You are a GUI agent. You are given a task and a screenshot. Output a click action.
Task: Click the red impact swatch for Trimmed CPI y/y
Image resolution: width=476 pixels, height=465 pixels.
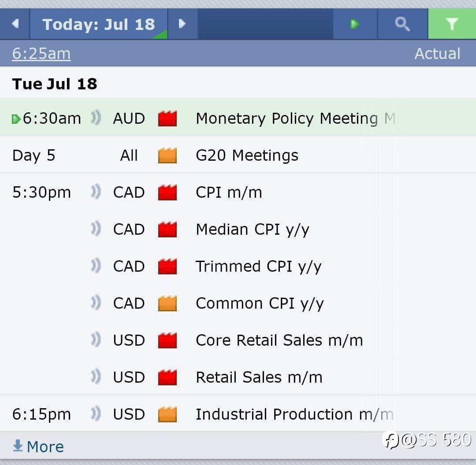coord(167,266)
